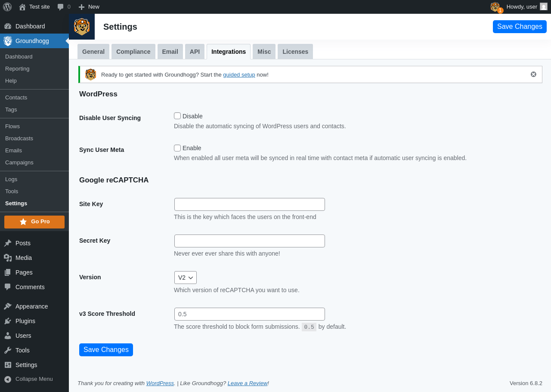Viewport: 551px width, 392px height.
Task: Click the mascot icon in setup notice
Action: click(91, 74)
